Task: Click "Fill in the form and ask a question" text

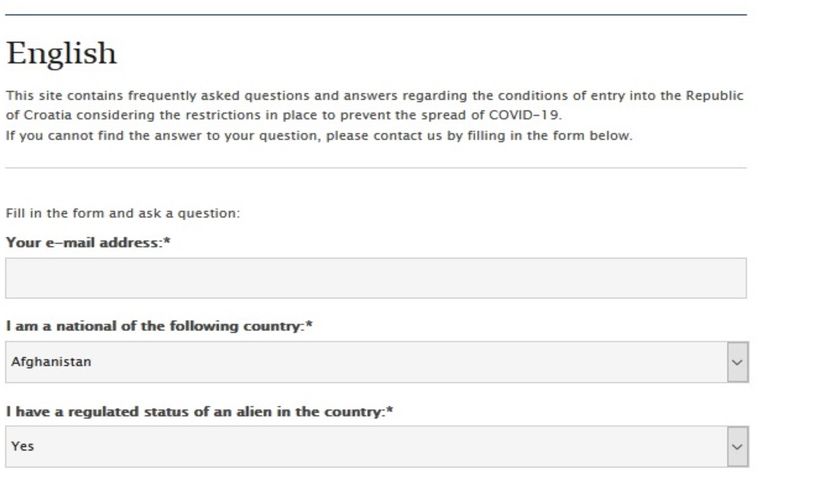Action: pyautogui.click(x=123, y=213)
